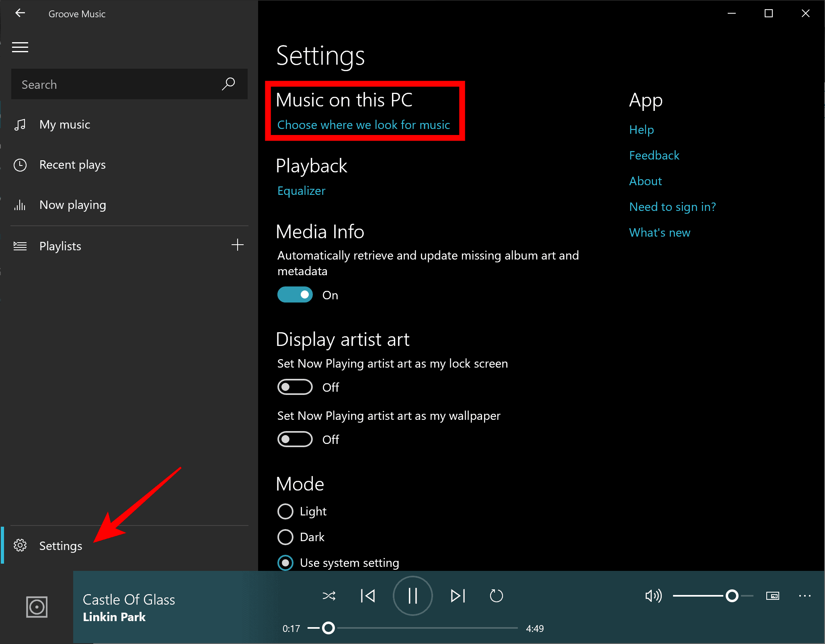Image resolution: width=825 pixels, height=644 pixels.
Task: Collapse the hamburger navigation menu
Action: (x=20, y=47)
